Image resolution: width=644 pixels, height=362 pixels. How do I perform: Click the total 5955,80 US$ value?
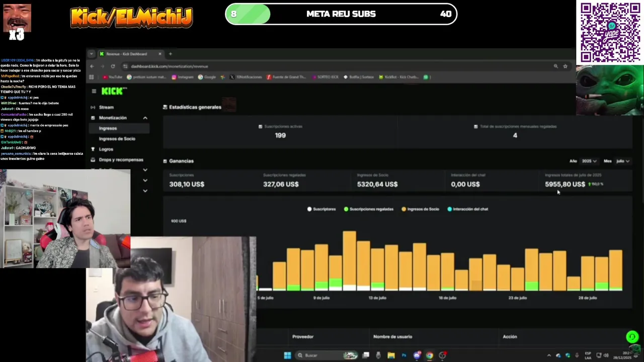[x=565, y=184]
